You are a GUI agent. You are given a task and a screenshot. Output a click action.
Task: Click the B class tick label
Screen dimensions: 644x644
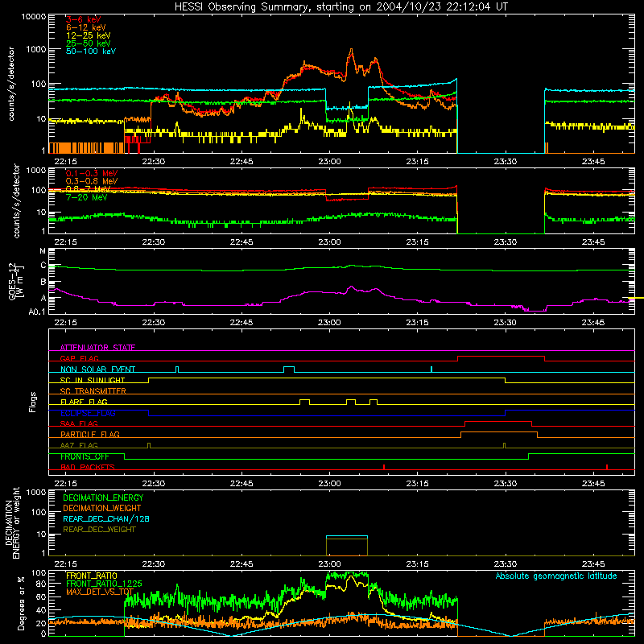[43, 283]
